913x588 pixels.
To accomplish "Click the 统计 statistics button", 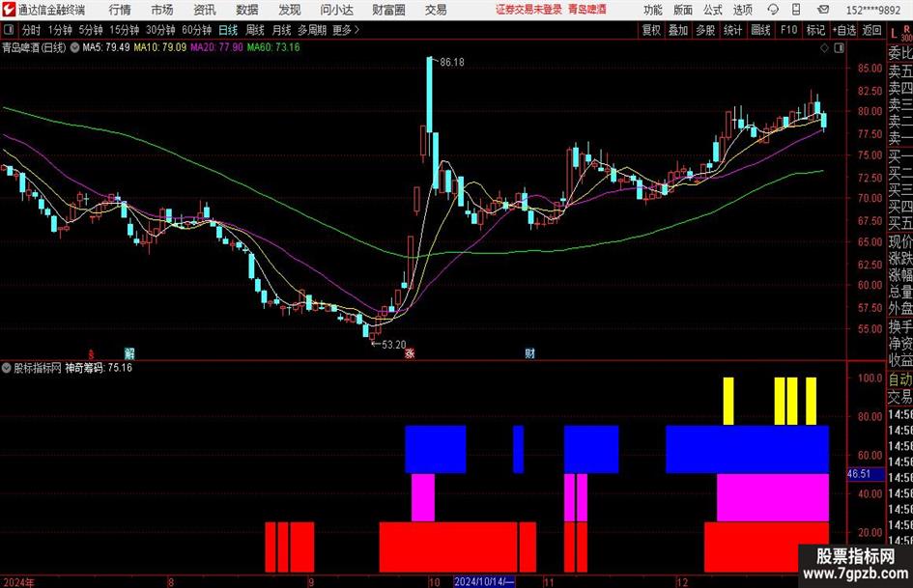I will click(x=733, y=30).
